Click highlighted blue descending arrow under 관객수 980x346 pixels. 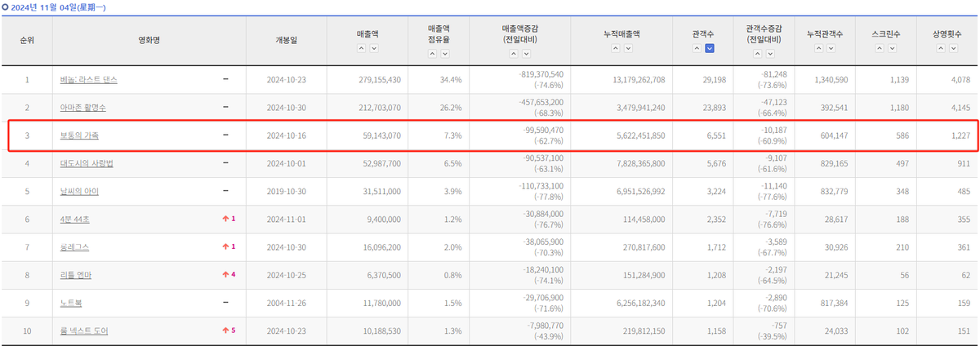(x=710, y=48)
